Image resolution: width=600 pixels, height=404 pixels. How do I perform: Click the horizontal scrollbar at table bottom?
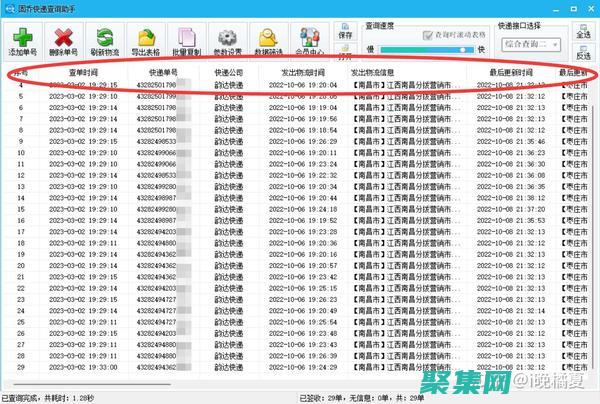(92, 384)
